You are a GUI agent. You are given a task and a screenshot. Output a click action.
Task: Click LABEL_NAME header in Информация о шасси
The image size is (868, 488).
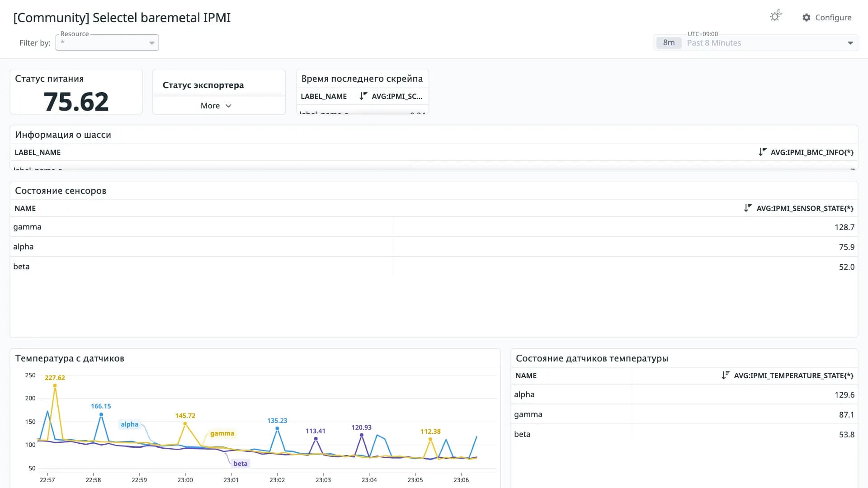pos(38,152)
